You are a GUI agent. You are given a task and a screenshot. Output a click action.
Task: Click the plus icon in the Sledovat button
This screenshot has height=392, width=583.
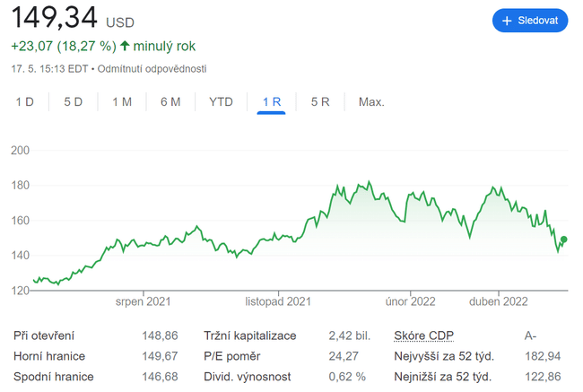(507, 20)
